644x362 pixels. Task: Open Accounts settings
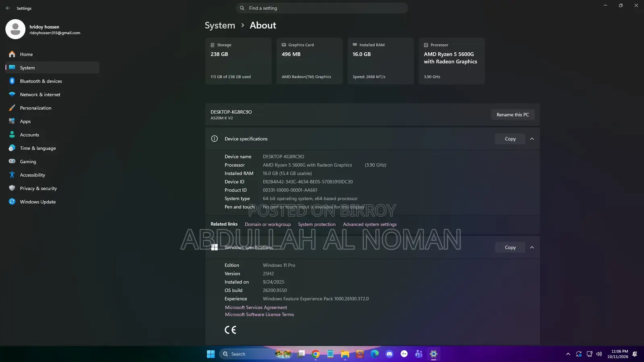click(x=52, y=135)
